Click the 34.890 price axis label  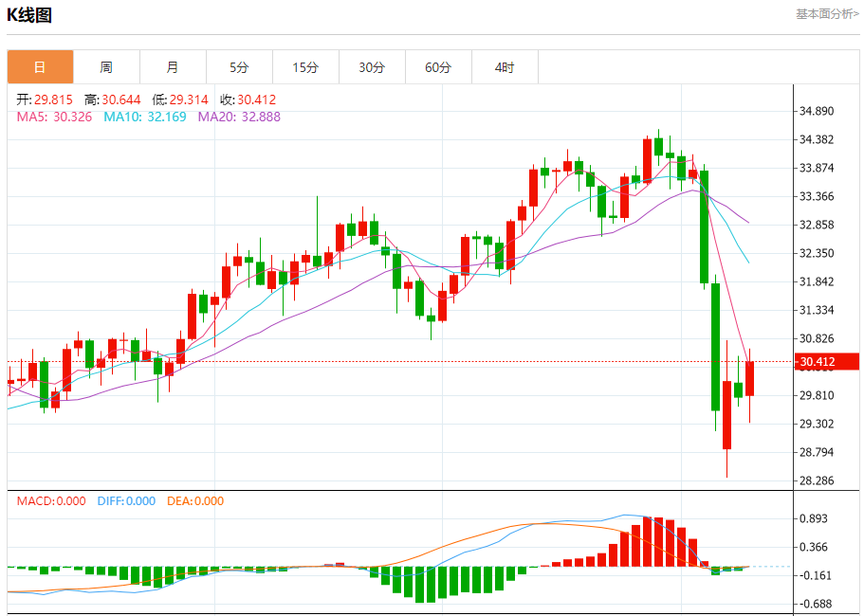click(817, 111)
